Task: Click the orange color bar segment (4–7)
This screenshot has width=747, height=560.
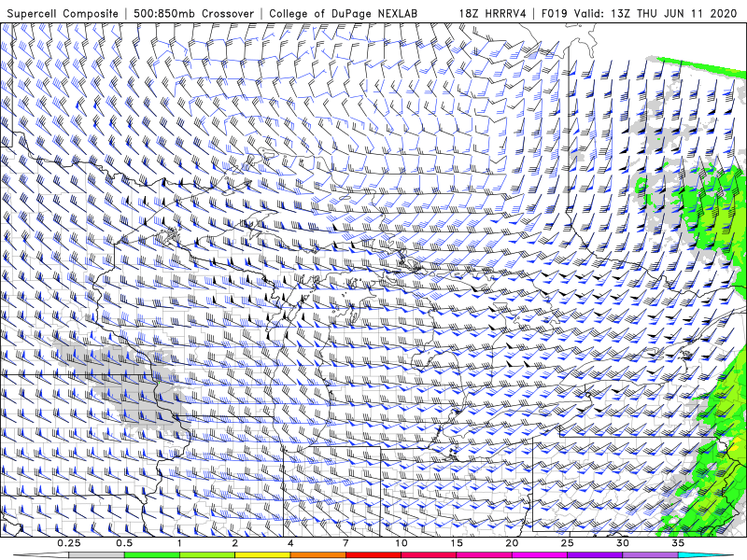Action: click(x=318, y=555)
